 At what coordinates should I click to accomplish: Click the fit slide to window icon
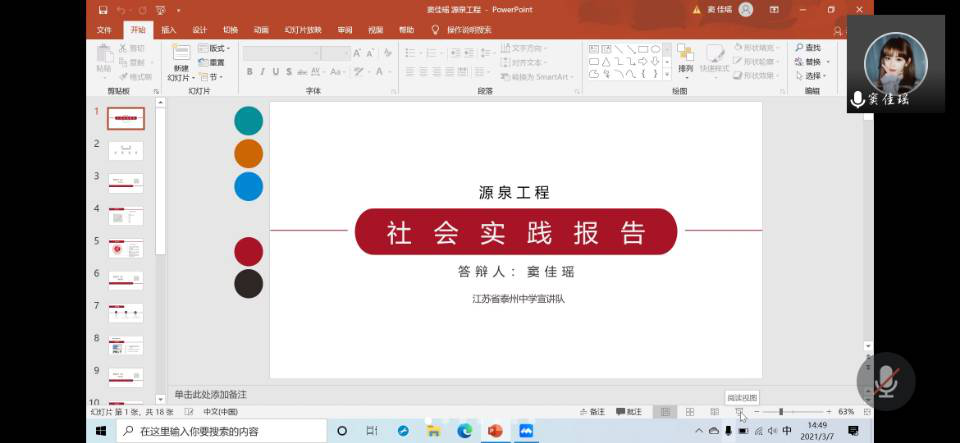pos(866,412)
